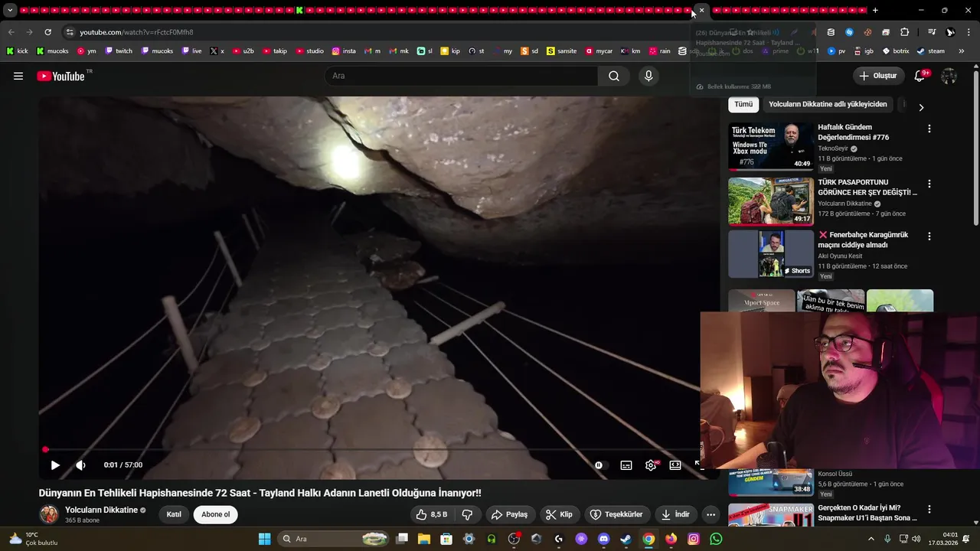Open File Explorer from taskbar

[x=423, y=539]
